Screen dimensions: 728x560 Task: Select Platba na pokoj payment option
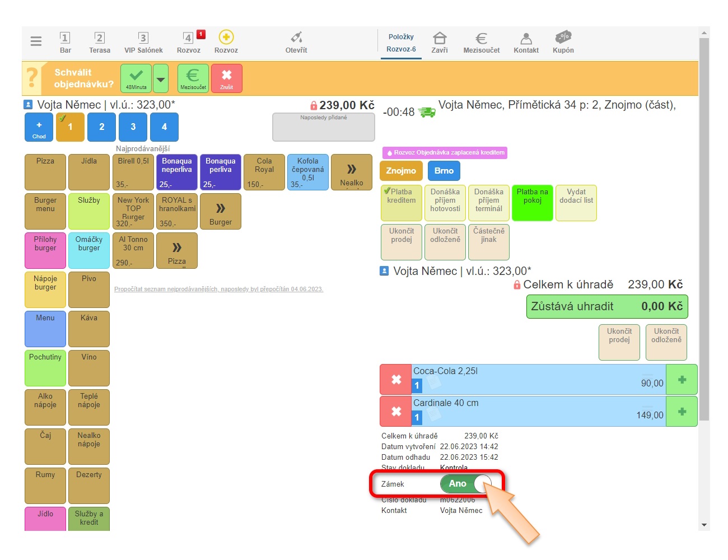pos(532,203)
